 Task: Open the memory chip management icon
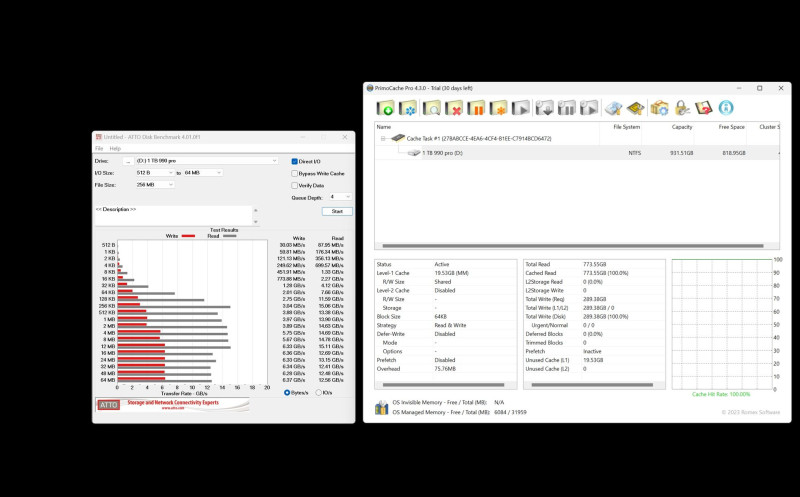[x=636, y=108]
